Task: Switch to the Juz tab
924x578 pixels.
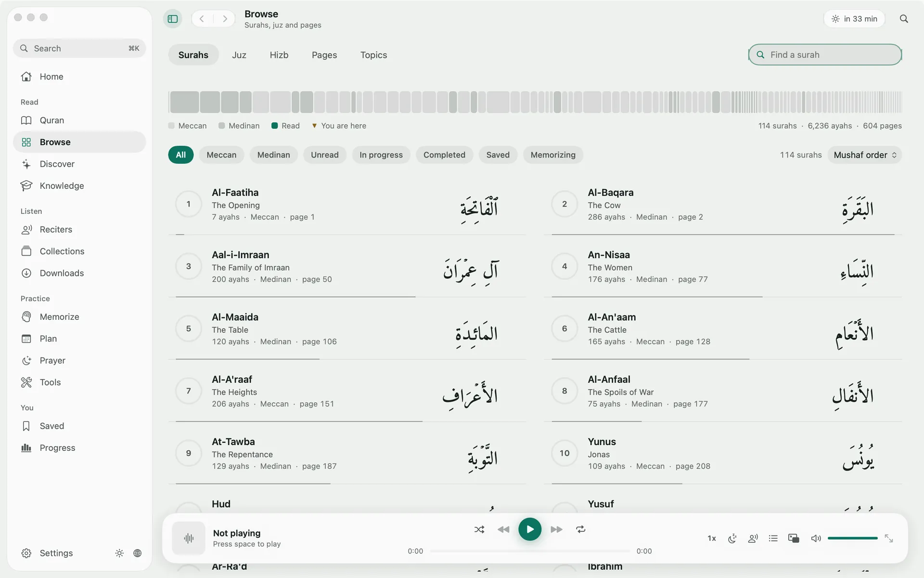Action: point(239,55)
